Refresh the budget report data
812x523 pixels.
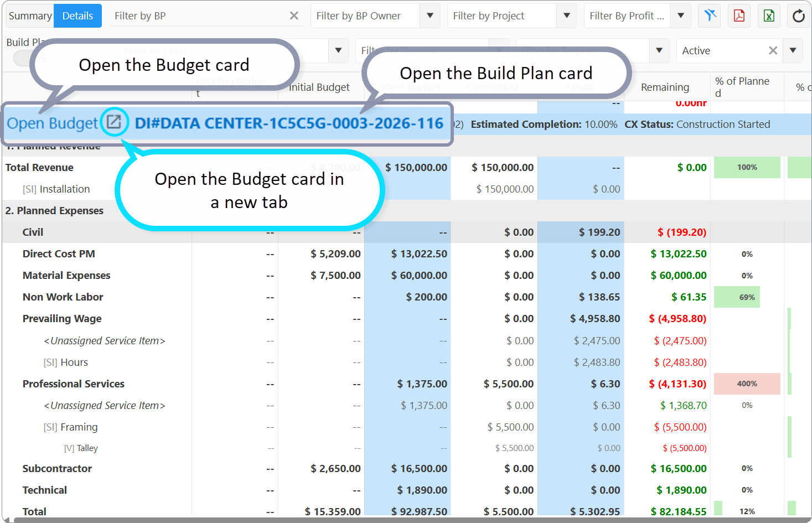pyautogui.click(x=798, y=15)
